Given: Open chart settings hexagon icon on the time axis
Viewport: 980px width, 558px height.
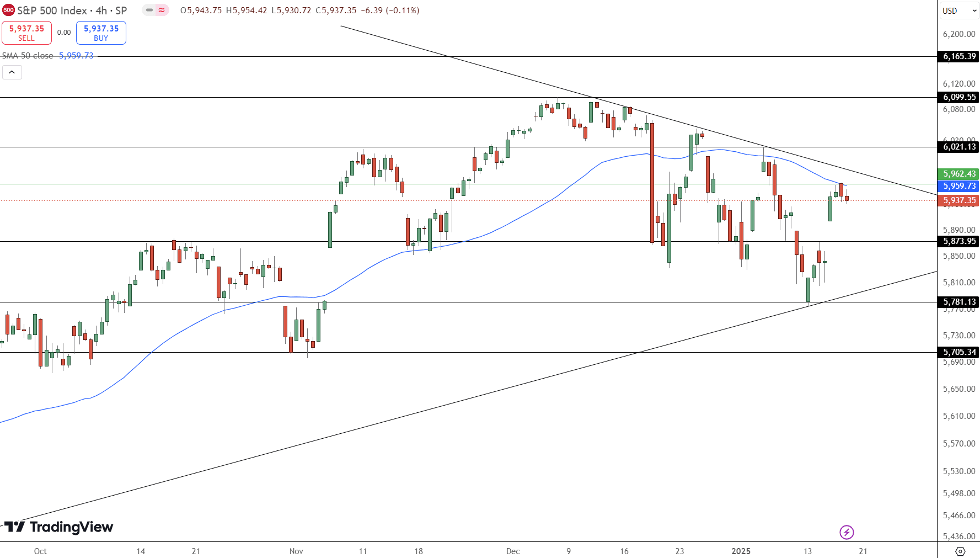Looking at the screenshot, I should (960, 551).
